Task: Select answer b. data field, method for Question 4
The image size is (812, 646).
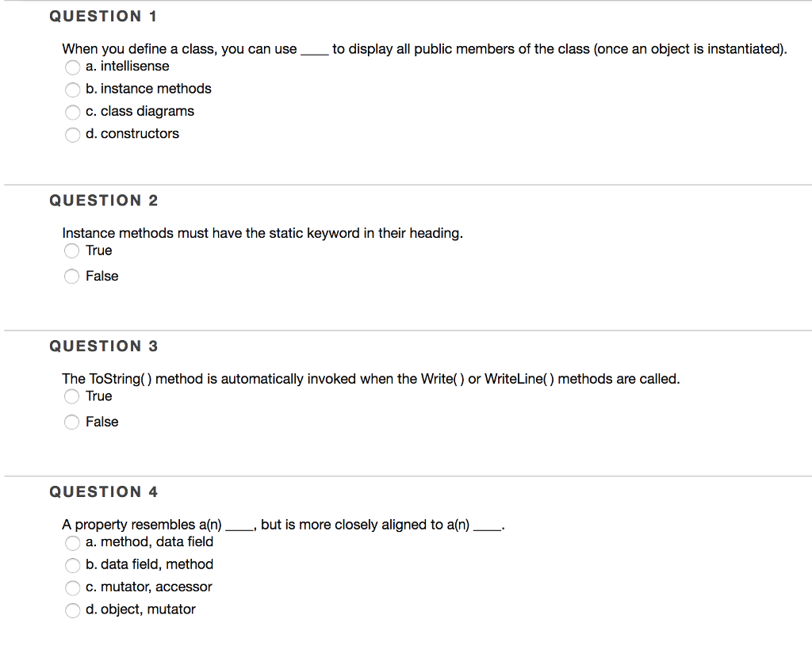Action: coord(72,565)
